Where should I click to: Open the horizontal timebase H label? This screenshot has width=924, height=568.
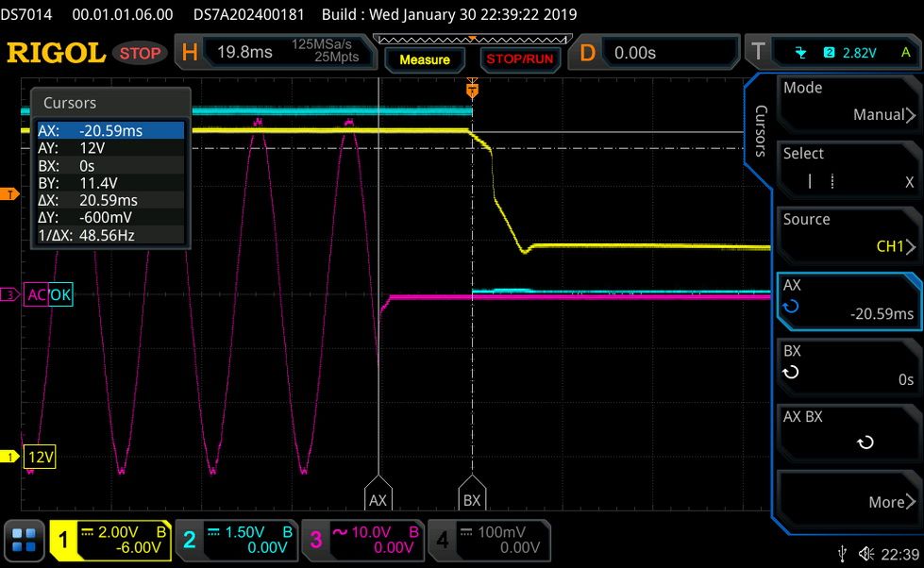tap(190, 53)
